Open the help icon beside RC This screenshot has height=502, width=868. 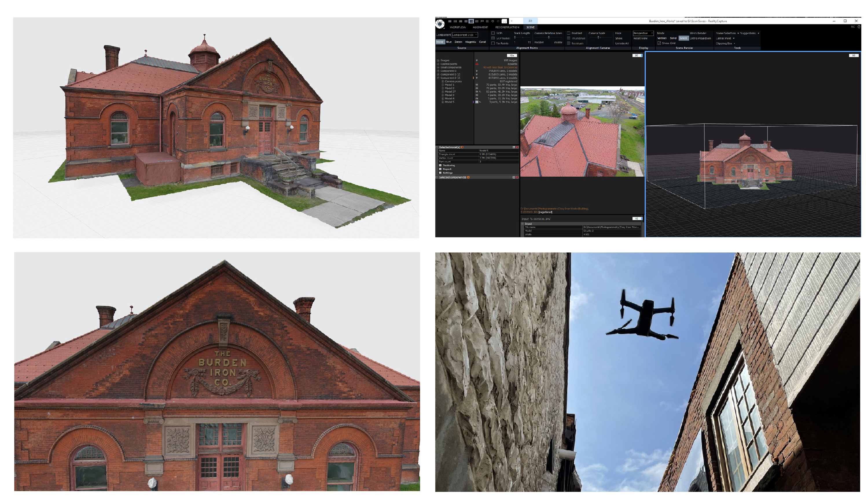[x=858, y=27]
